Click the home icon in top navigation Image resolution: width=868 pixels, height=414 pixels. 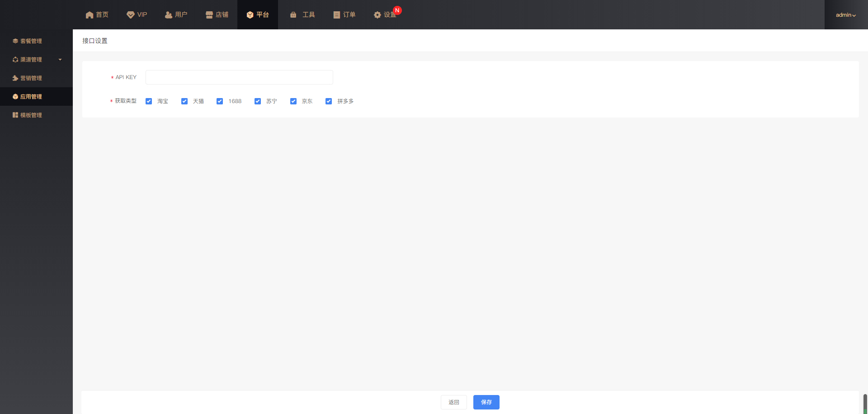pos(90,15)
